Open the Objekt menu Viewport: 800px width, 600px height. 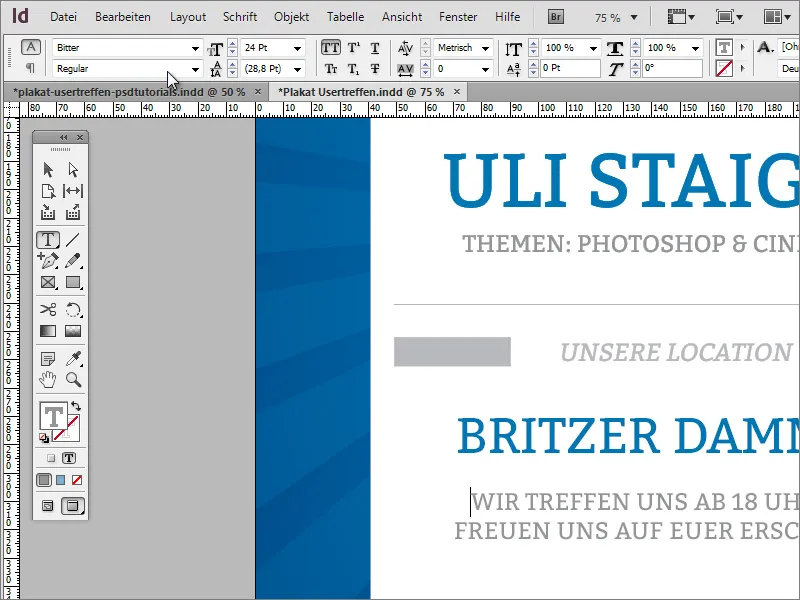click(291, 17)
